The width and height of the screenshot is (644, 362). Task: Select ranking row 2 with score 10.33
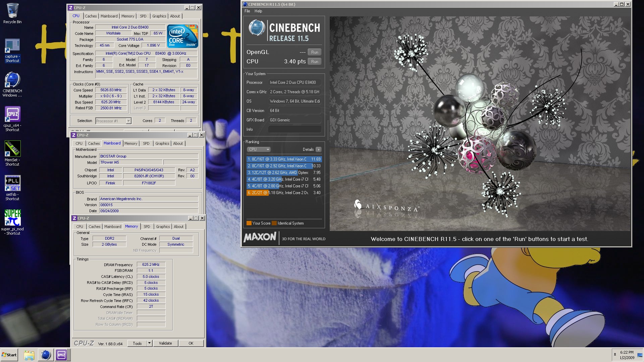click(284, 166)
